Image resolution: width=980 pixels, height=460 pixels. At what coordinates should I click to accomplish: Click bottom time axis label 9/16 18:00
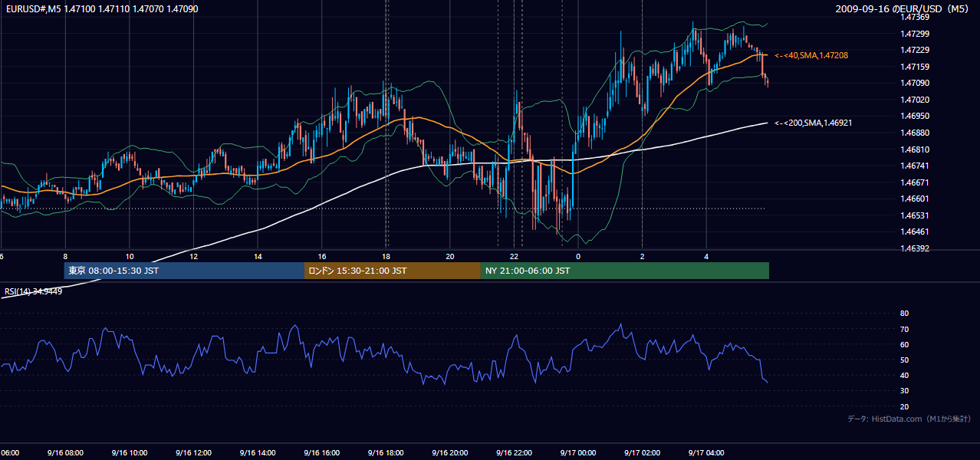386,452
